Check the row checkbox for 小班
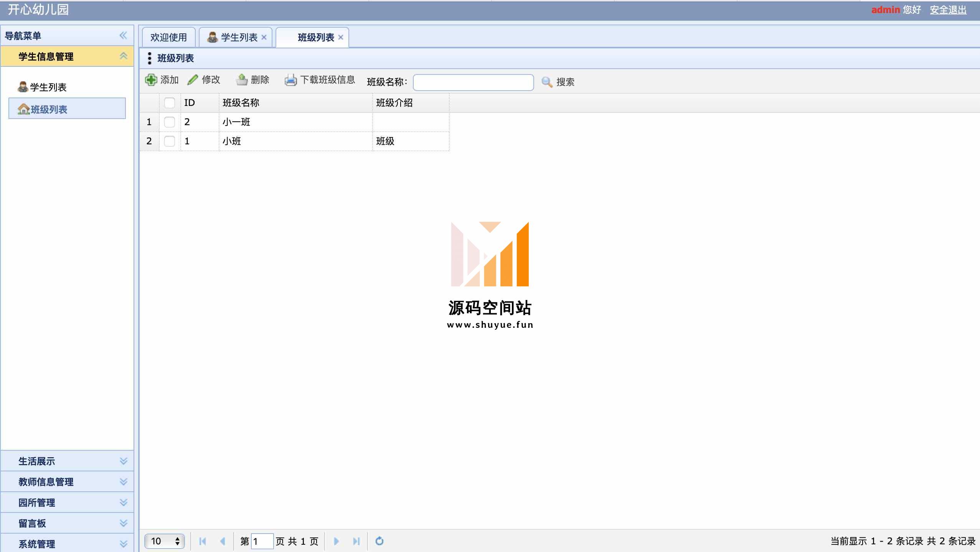Screen dimensions: 980x552 169,141
